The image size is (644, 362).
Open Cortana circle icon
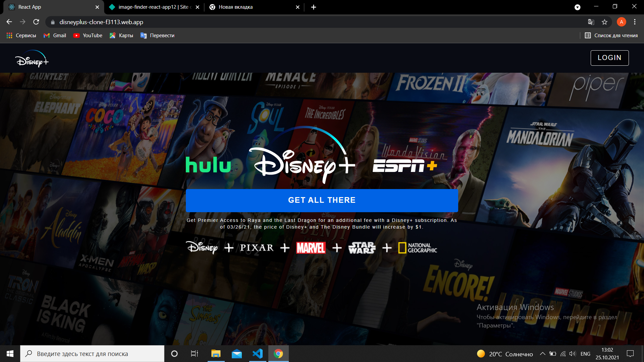(x=174, y=354)
